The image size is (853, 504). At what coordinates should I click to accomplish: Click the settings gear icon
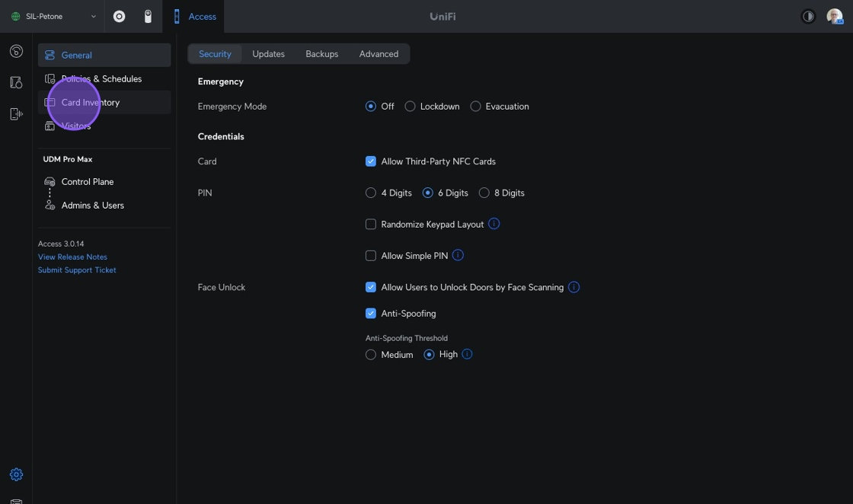[16, 474]
